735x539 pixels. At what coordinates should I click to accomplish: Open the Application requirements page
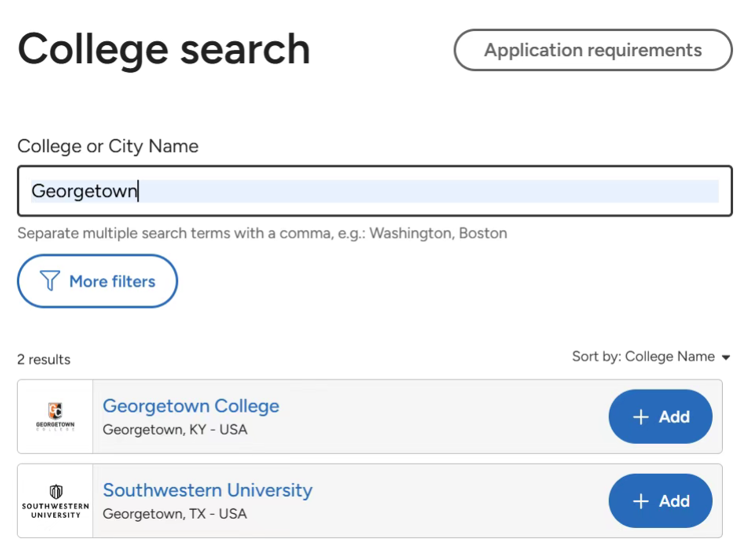coord(593,50)
